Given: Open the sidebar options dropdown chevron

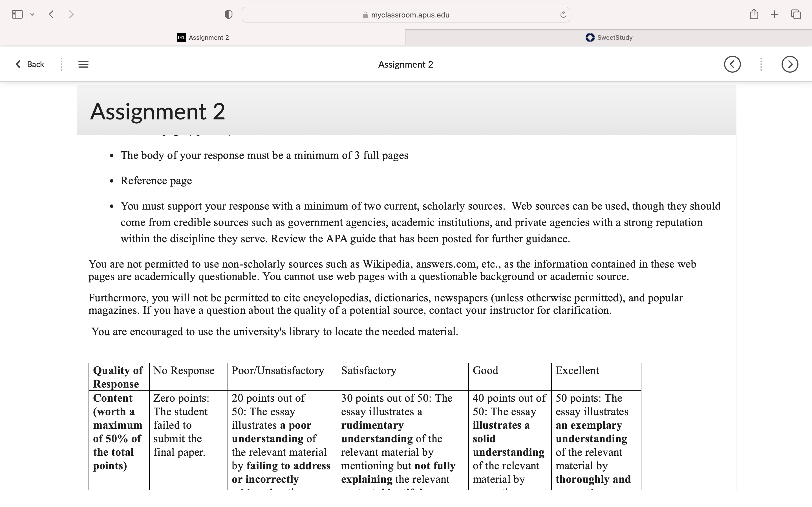Looking at the screenshot, I should point(32,14).
